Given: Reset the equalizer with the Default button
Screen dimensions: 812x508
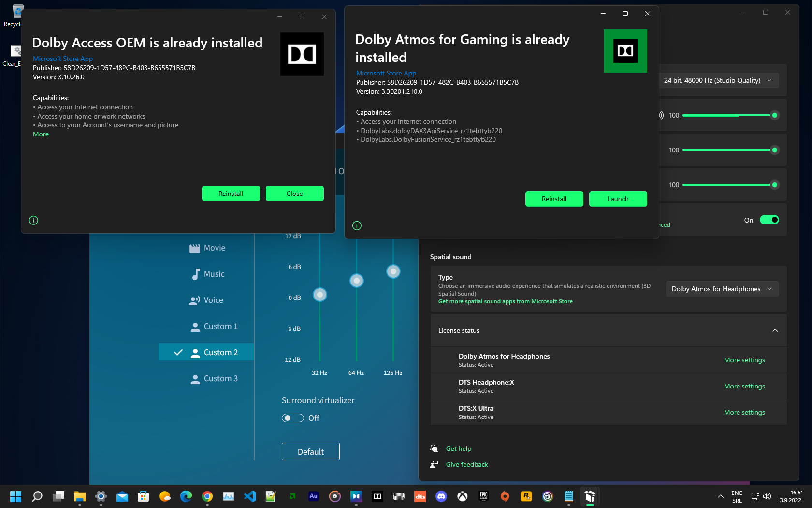Looking at the screenshot, I should click(311, 452).
